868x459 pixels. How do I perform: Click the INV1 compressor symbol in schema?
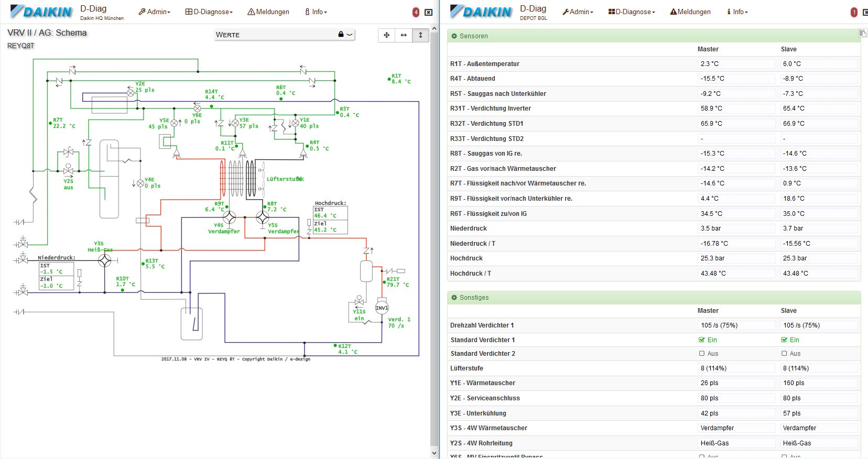tap(382, 308)
